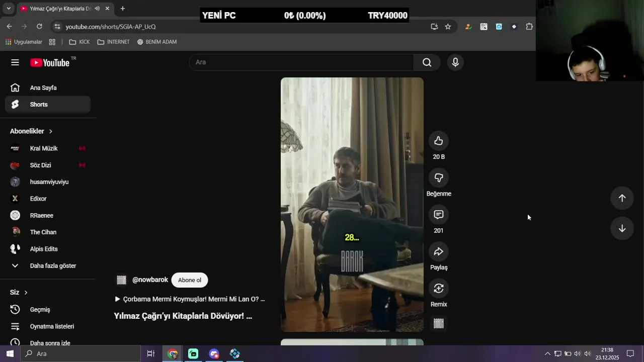644x362 pixels.
Task: Click the Abone ol button
Action: coord(190,280)
